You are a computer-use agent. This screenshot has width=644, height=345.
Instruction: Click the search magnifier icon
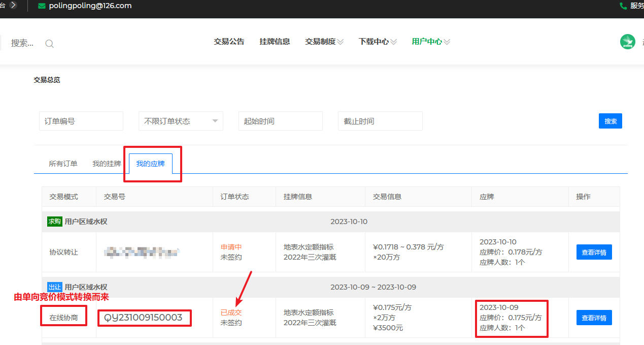click(49, 44)
